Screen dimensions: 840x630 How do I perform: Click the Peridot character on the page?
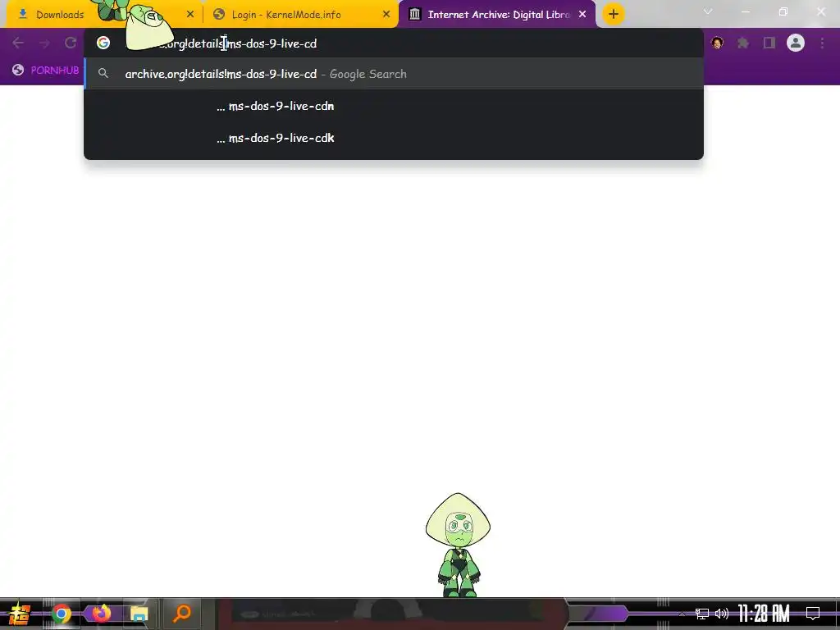click(x=458, y=545)
